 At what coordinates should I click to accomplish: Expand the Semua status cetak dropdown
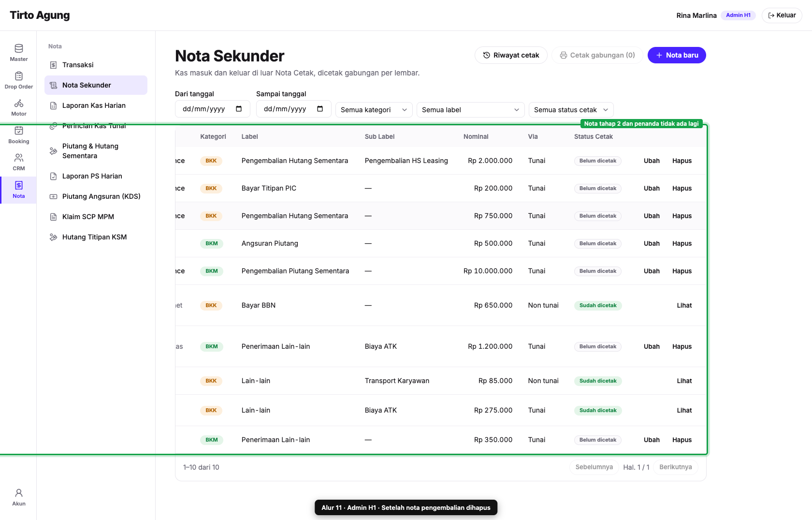point(571,110)
